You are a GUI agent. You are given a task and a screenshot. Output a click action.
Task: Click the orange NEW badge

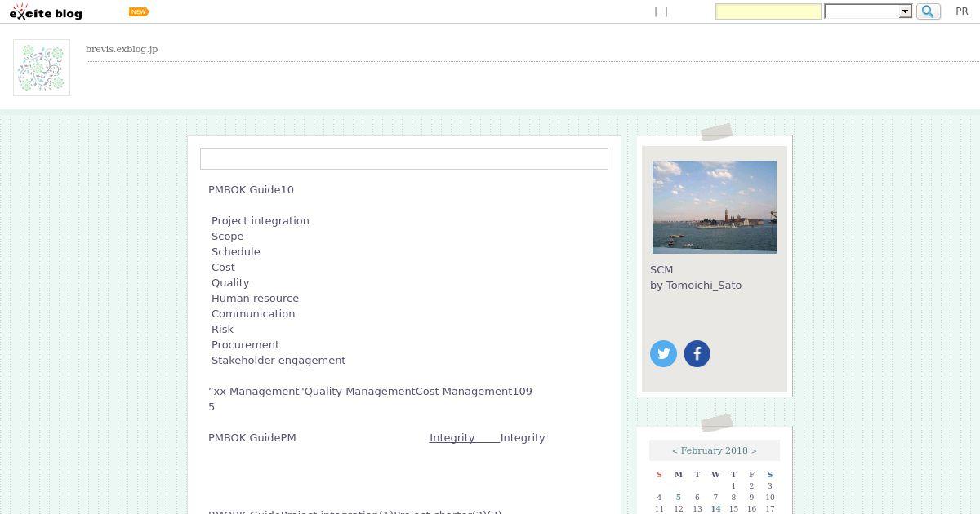coord(139,11)
